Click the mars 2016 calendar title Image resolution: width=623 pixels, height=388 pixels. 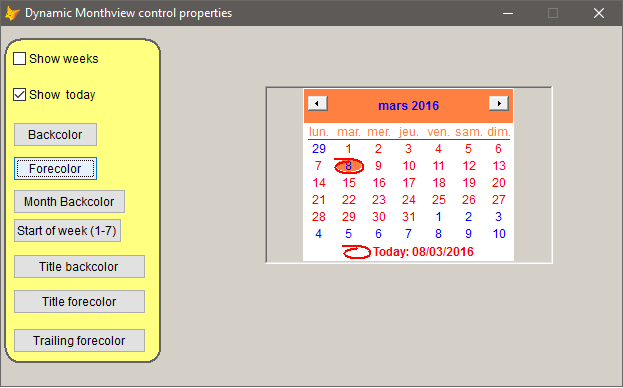[x=408, y=106]
